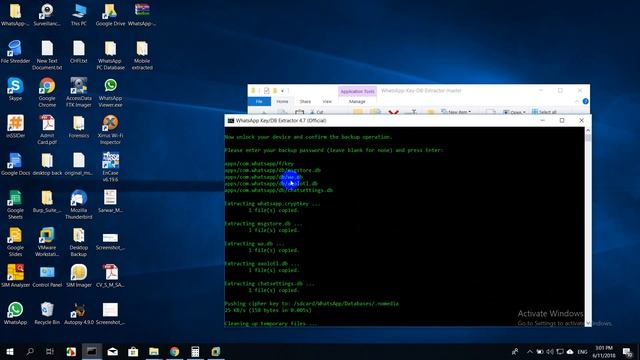Open the WhatsApp- WinRAR archive icon
Image resolution: width=640 pixels, height=360 pixels.
coord(142,14)
